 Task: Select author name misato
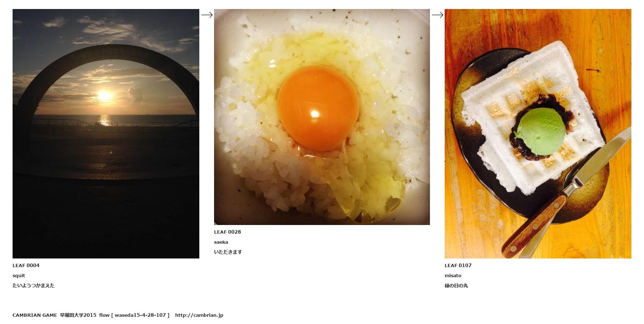click(x=453, y=275)
